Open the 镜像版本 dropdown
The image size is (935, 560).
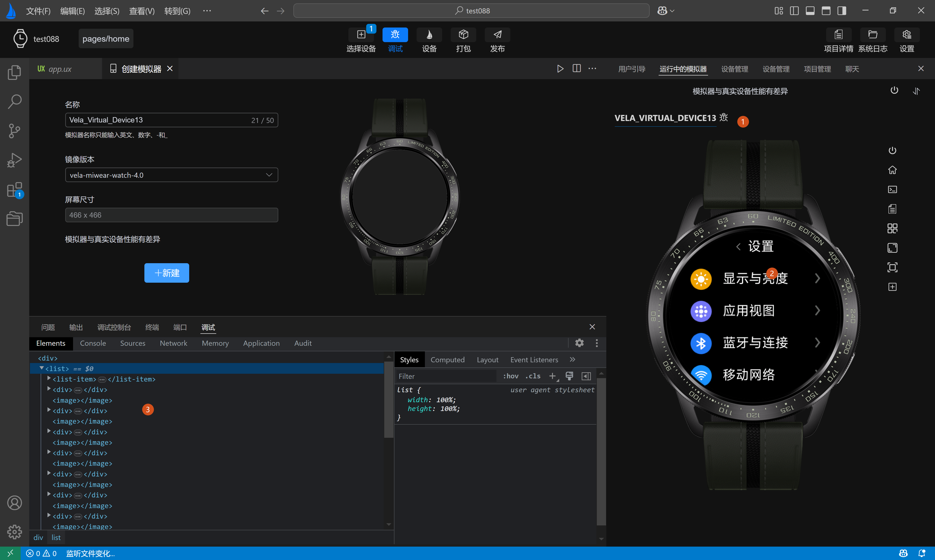click(x=171, y=175)
